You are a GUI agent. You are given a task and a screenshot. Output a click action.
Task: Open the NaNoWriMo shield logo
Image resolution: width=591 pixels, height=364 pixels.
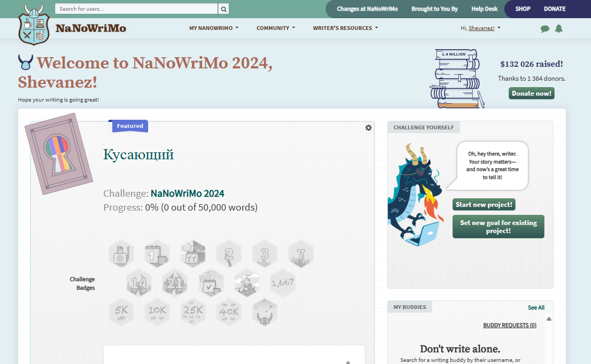(34, 25)
